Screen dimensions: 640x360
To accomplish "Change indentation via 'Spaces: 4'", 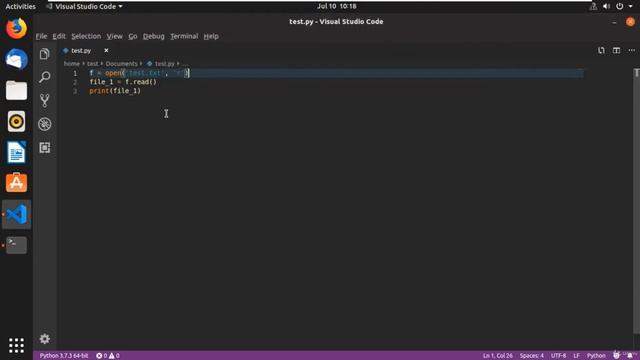I will 531,356.
